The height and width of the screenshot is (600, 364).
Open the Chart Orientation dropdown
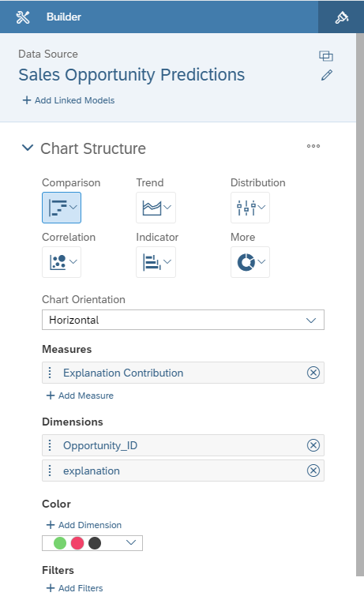183,320
